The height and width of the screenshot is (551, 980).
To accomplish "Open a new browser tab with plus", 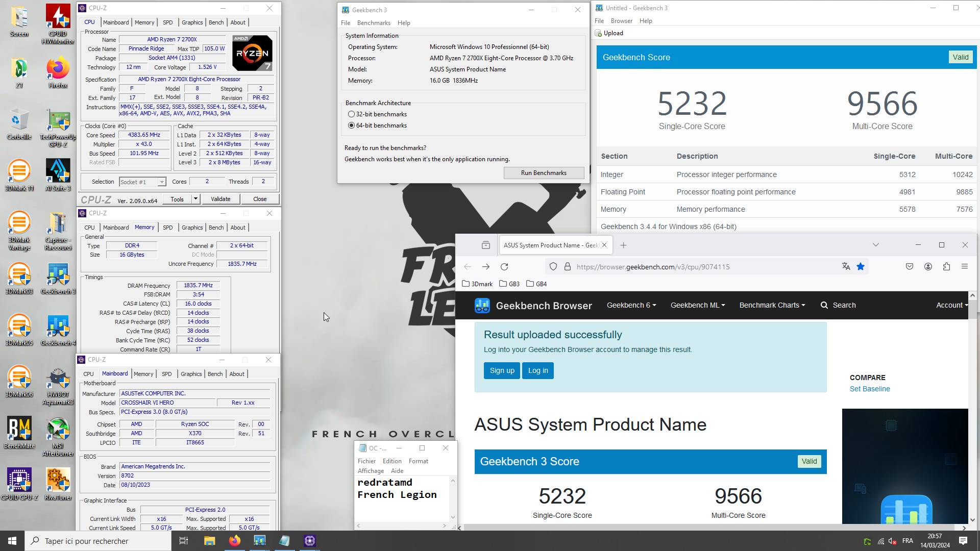I will 624,245.
